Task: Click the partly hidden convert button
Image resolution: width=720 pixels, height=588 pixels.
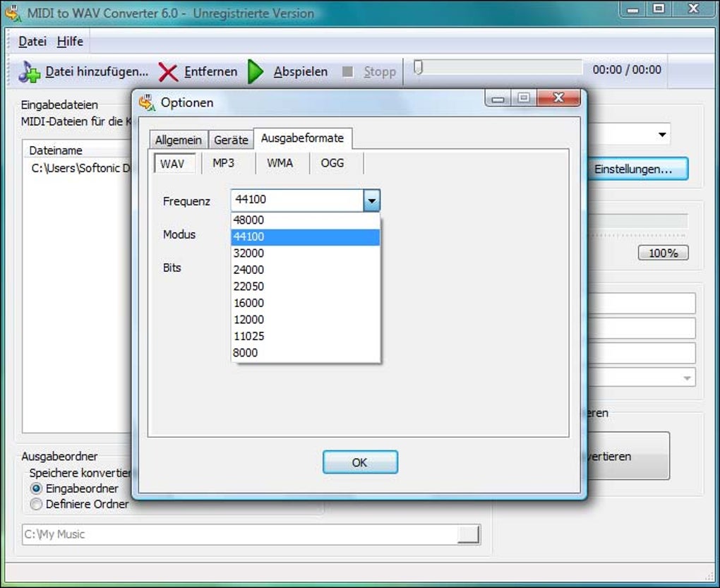Action: pyautogui.click(x=628, y=456)
